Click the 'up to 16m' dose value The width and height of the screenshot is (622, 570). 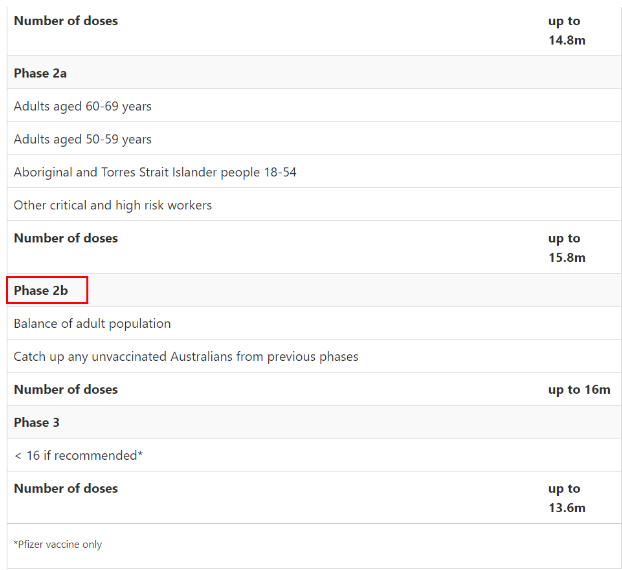578,390
